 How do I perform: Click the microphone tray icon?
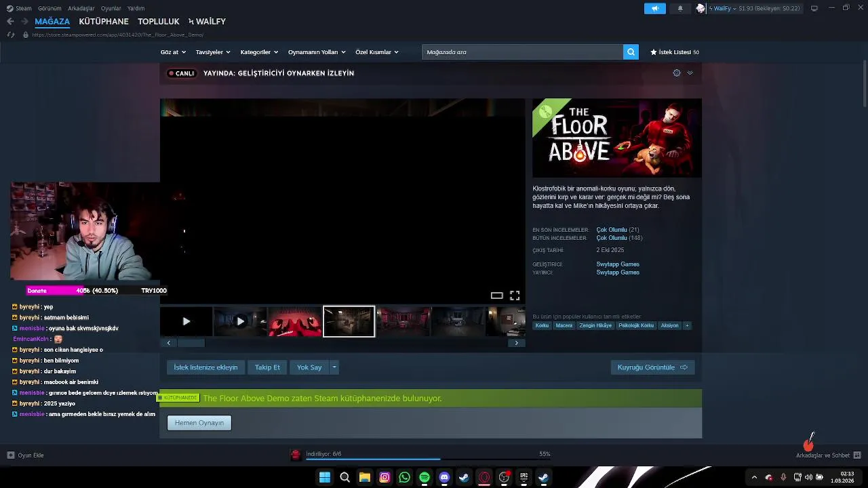tap(783, 477)
